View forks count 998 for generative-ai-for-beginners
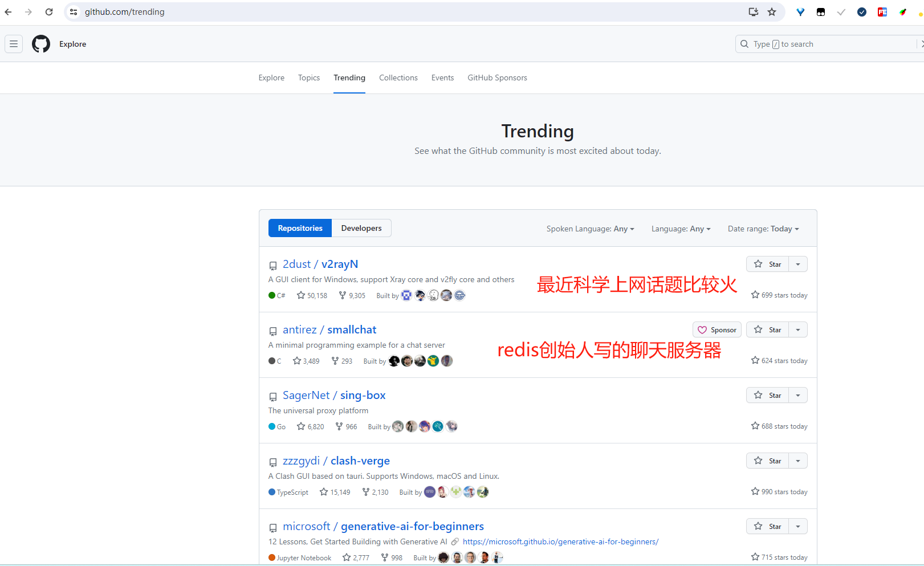This screenshot has height=566, width=924. [x=392, y=557]
